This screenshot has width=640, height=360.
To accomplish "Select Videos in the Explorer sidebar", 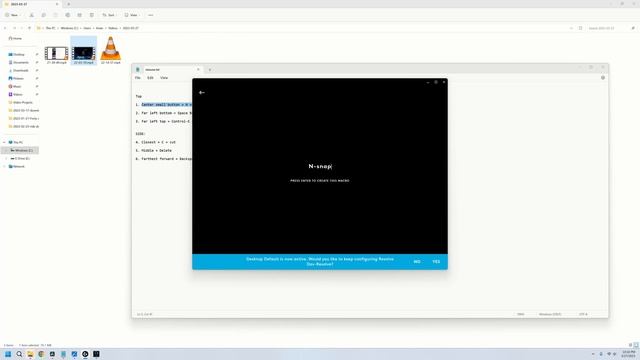I will pos(18,94).
